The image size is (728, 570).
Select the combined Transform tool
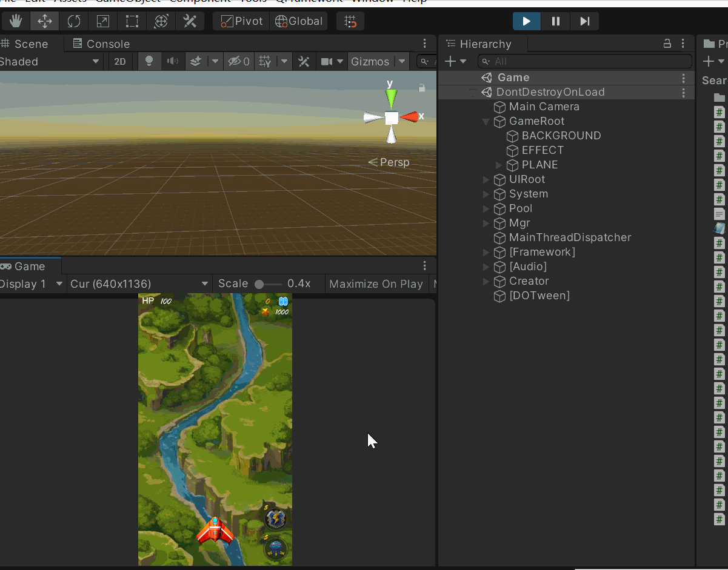pyautogui.click(x=161, y=21)
